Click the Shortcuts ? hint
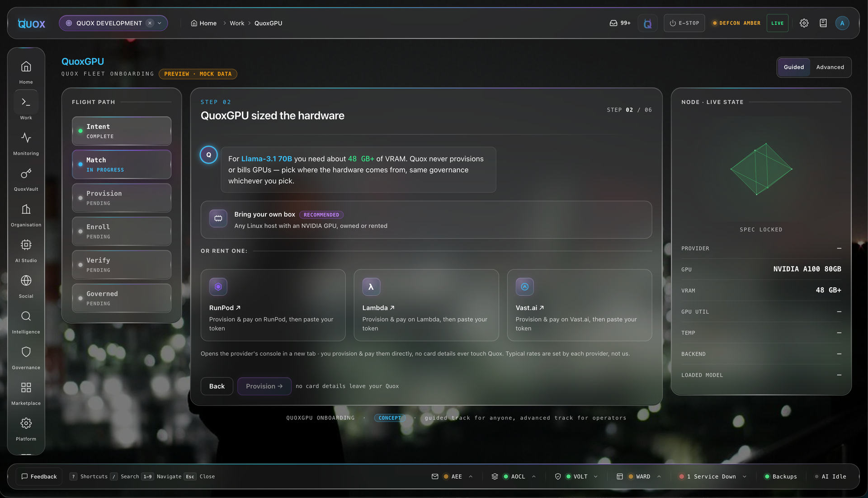868x498 pixels. 88,476
